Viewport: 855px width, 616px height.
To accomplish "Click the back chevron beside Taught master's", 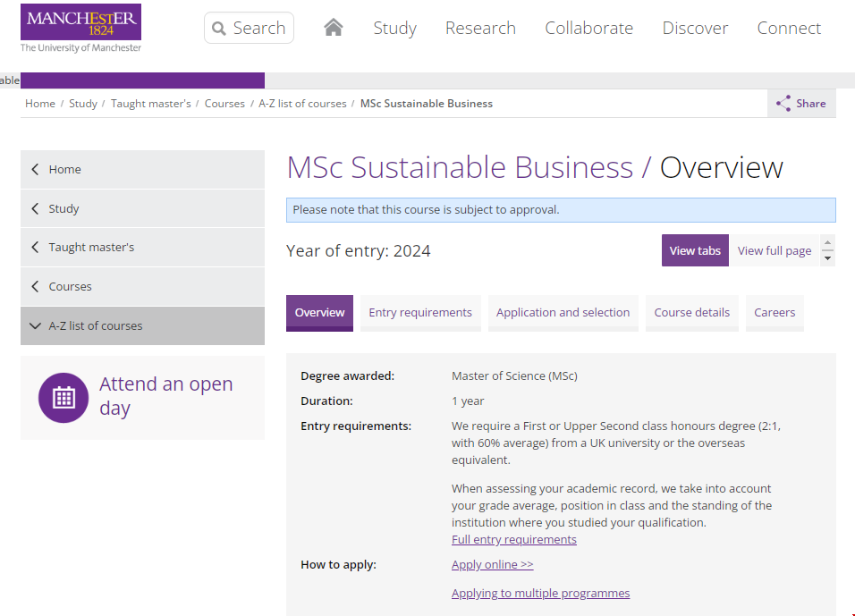I will 35,248.
